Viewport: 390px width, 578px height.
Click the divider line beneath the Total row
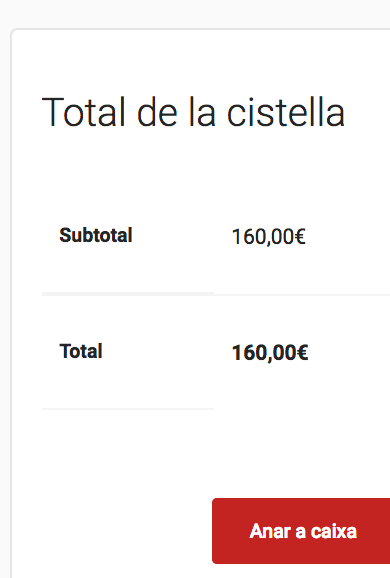coord(128,409)
